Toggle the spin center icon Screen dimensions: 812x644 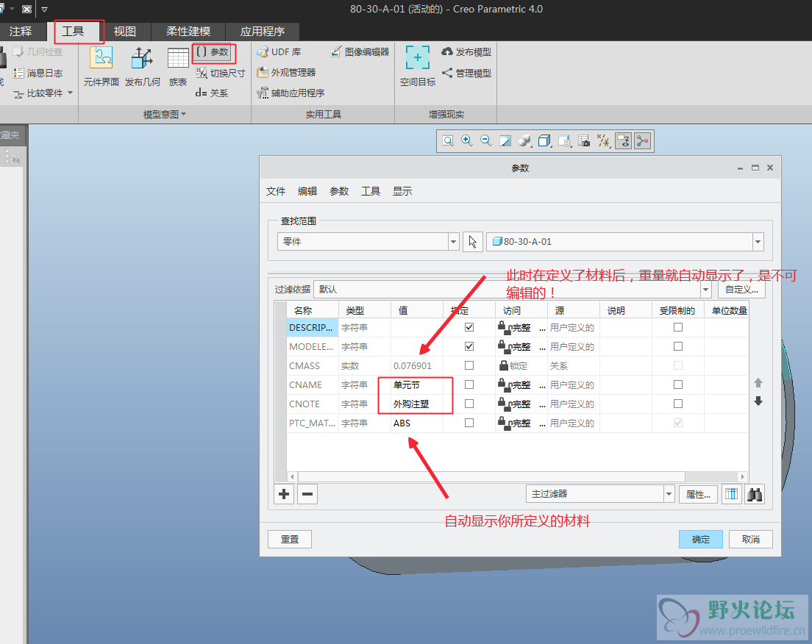(642, 141)
